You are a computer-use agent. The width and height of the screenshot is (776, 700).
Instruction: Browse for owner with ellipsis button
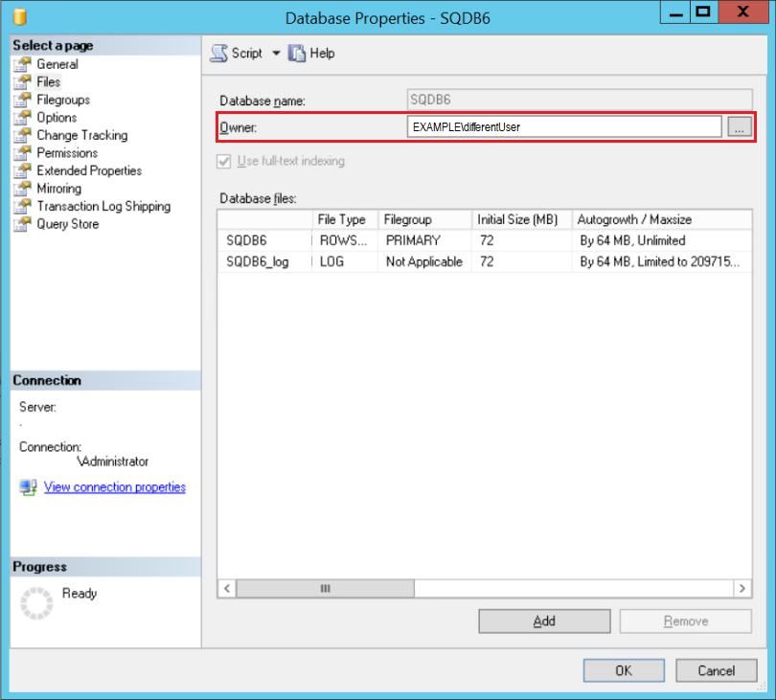739,126
